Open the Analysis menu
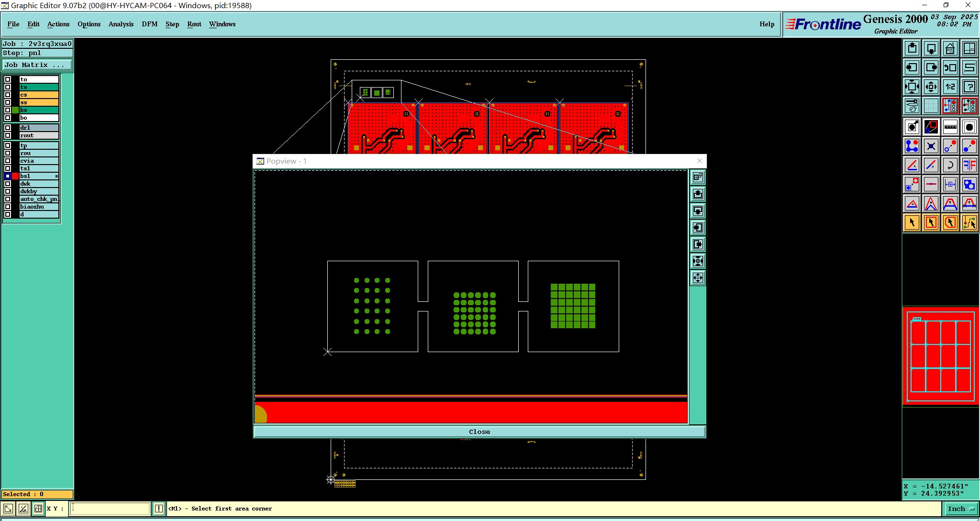This screenshot has width=980, height=521. coord(121,24)
